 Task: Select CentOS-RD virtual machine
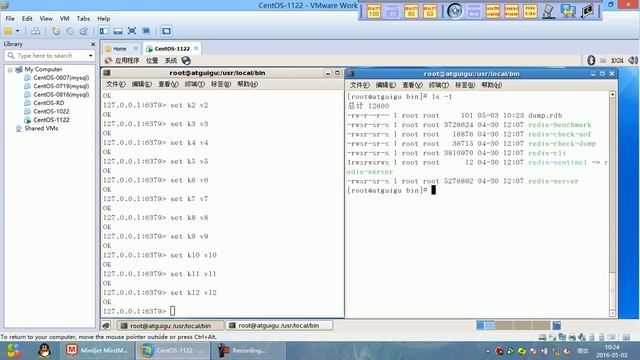click(49, 103)
